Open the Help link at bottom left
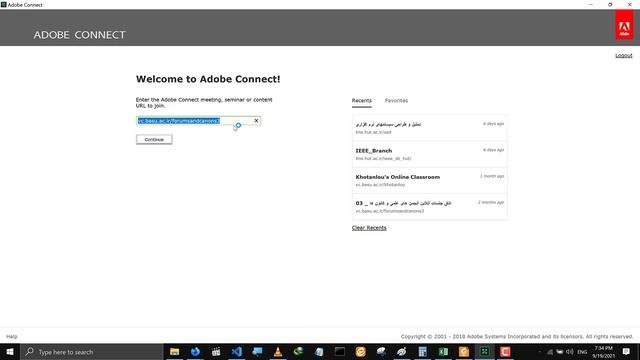Viewport: 640px width, 360px height. 12,336
